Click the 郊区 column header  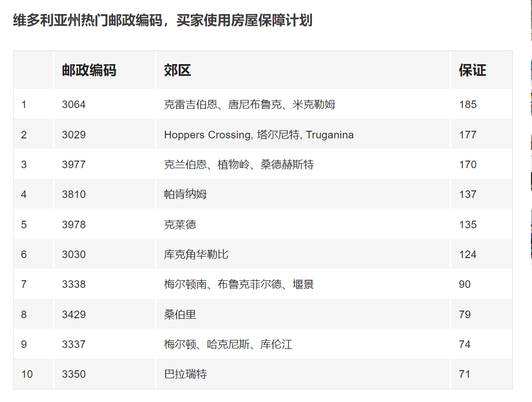tap(178, 70)
